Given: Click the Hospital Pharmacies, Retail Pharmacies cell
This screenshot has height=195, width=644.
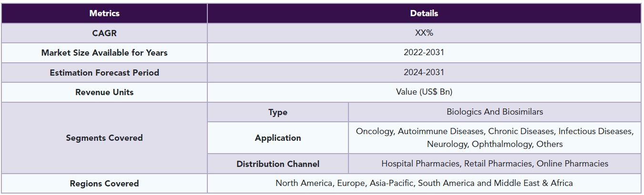Looking at the screenshot, I should click(x=495, y=164).
